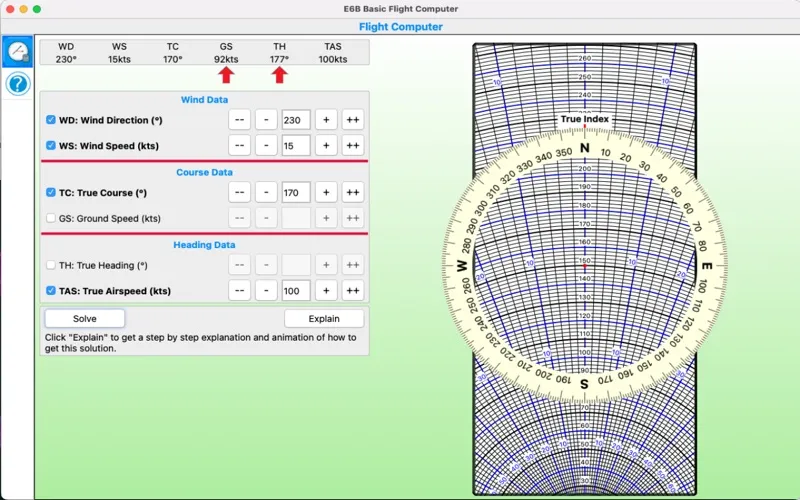The image size is (800, 500).
Task: Uncheck the TAS: True Airspeed checkbox
Action: (x=51, y=291)
